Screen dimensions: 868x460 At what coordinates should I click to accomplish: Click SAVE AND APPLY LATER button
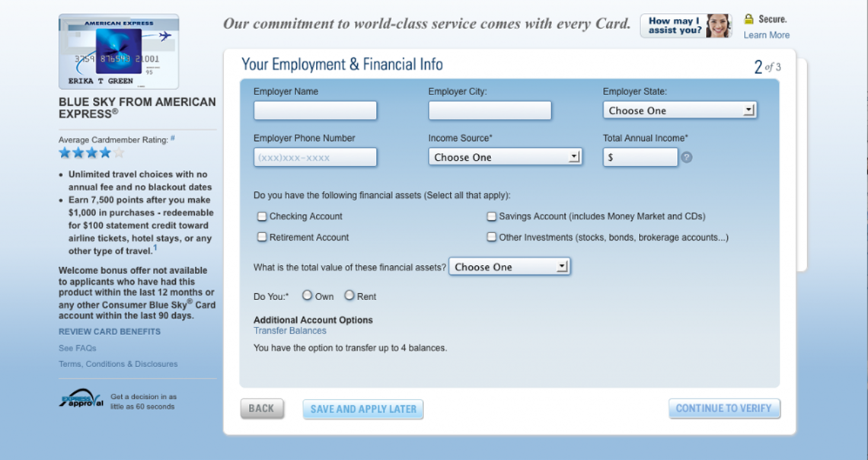(x=363, y=409)
